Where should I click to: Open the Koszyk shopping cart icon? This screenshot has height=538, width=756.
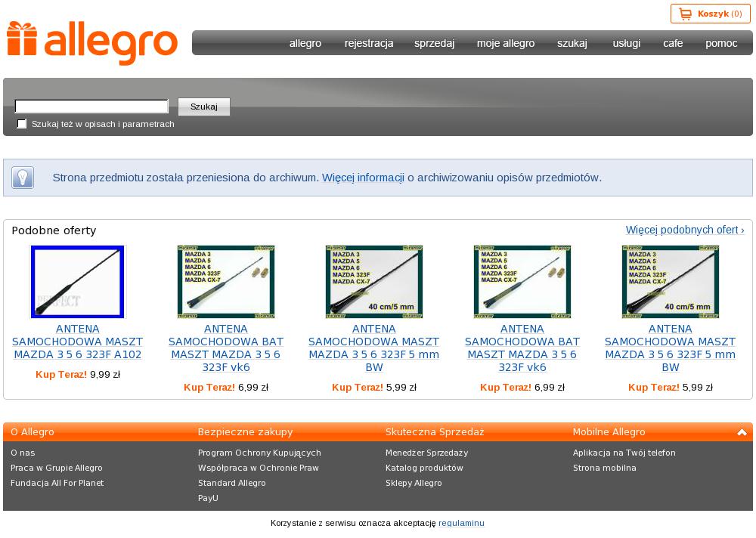(x=685, y=14)
